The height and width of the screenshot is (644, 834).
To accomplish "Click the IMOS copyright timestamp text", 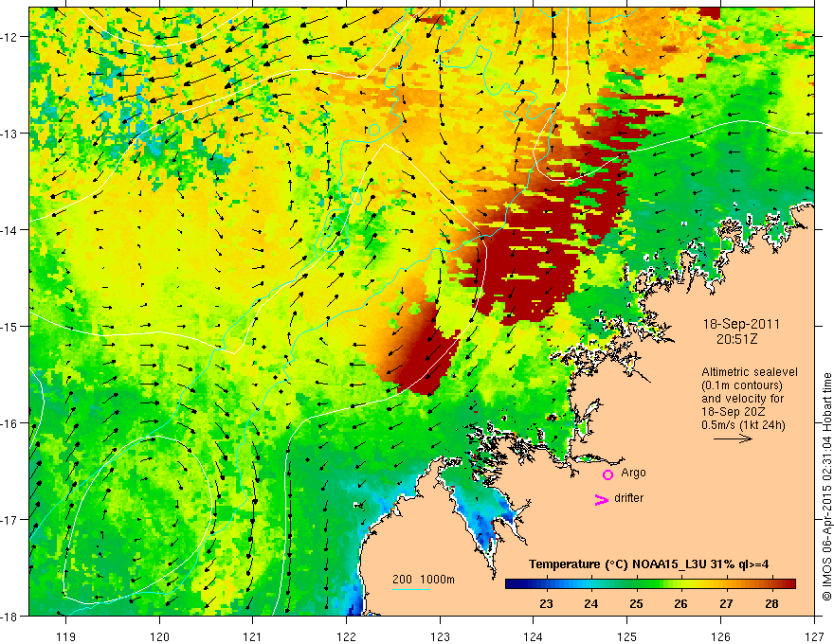I will click(x=826, y=487).
